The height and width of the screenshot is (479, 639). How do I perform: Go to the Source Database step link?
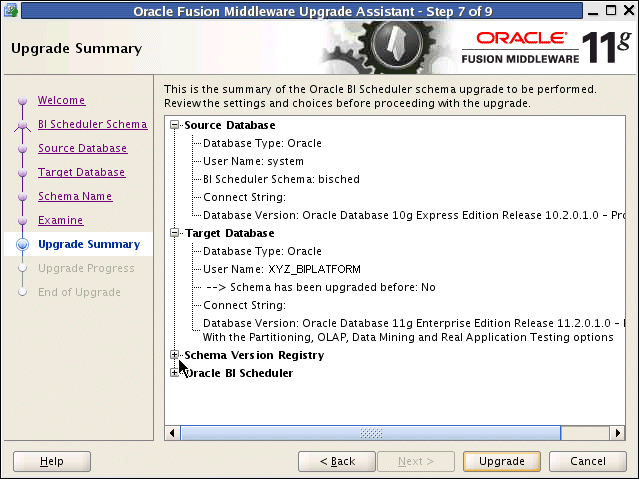pyautogui.click(x=82, y=148)
